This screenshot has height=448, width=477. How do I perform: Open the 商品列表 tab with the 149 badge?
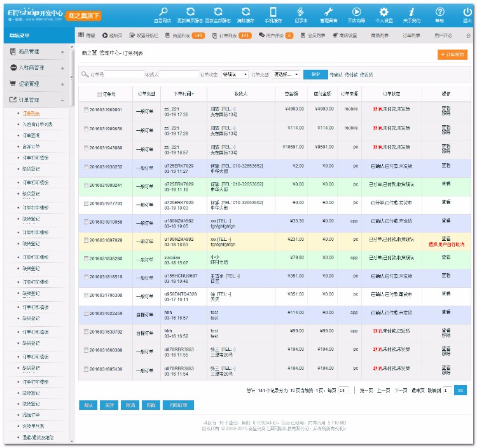(x=185, y=36)
